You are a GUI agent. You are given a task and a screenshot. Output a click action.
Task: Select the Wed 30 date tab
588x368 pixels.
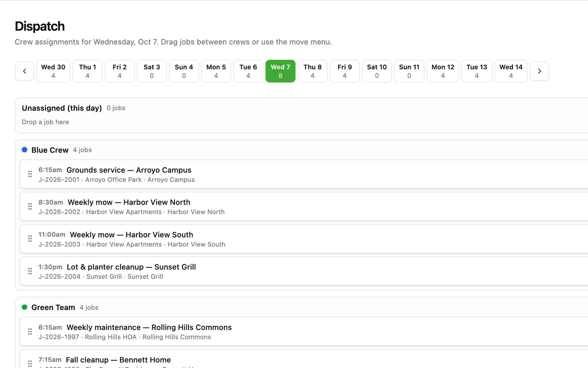click(x=53, y=71)
